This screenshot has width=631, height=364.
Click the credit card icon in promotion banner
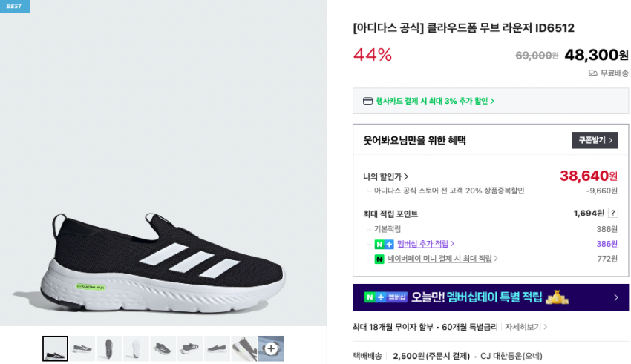tap(367, 101)
